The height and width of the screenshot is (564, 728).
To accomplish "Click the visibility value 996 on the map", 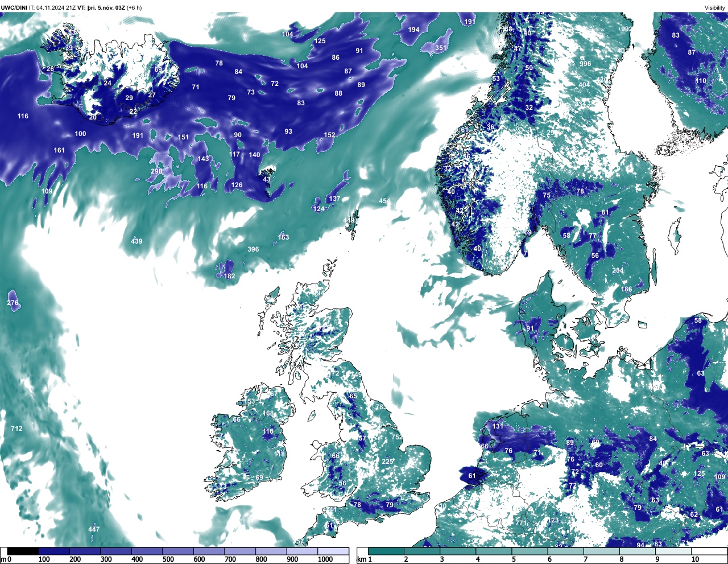I will [x=585, y=64].
